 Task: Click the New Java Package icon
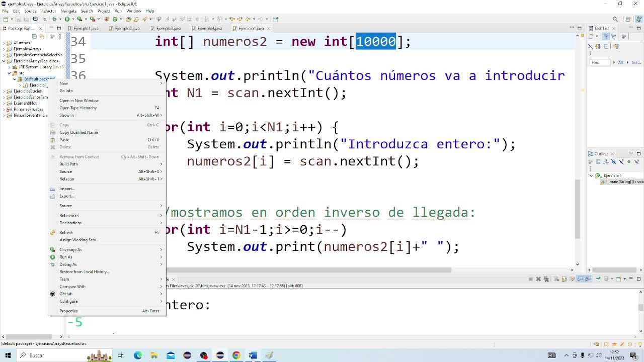(x=108, y=19)
